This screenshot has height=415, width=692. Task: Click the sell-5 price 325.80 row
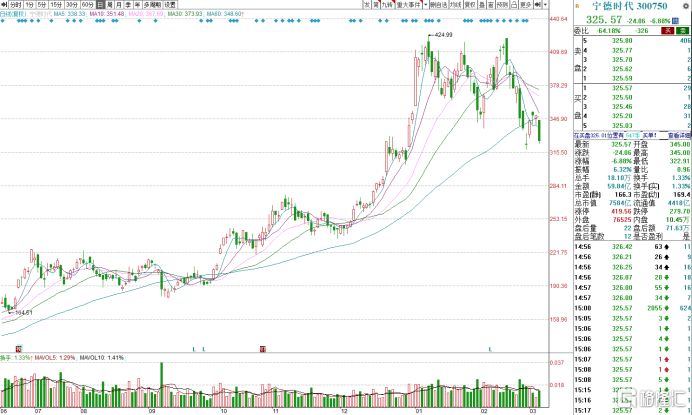point(637,41)
